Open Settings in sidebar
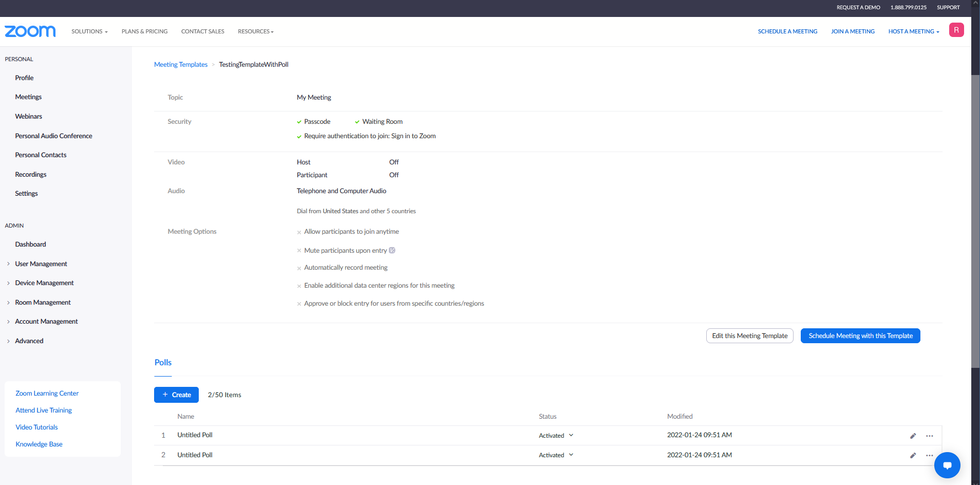980x485 pixels. (26, 194)
